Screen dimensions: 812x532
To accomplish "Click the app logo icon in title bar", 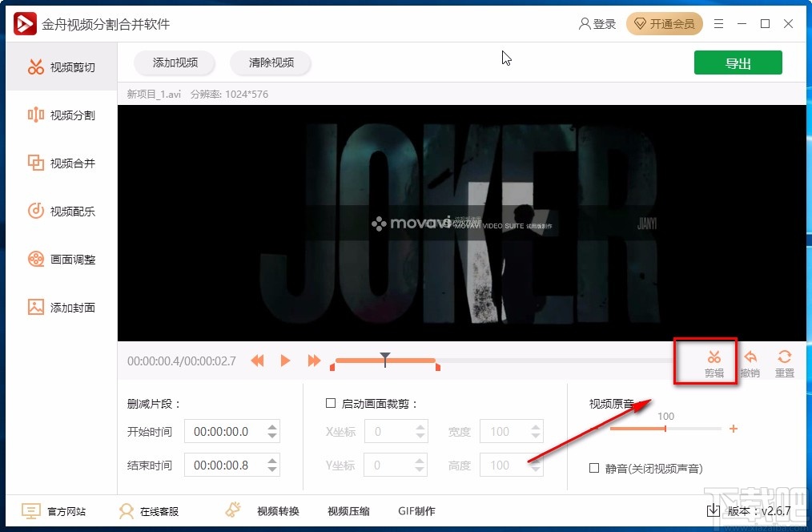I will (25, 24).
